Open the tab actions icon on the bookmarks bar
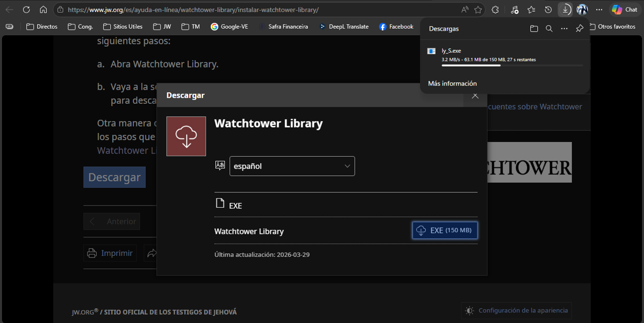The width and height of the screenshot is (644, 323). click(10, 26)
